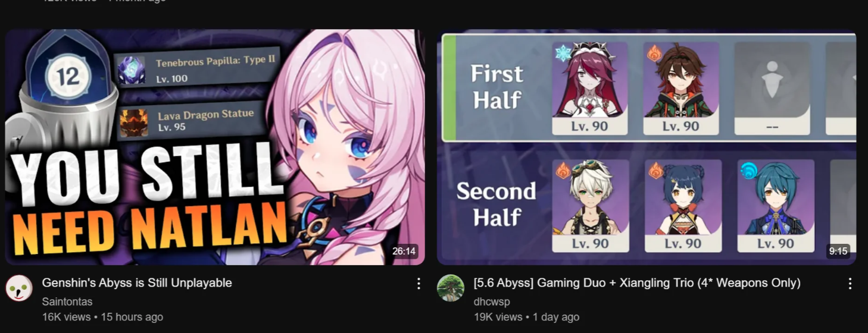Screen dimensions: 868x333
Task: Open the options menu for the 5.6 Abyss video
Action: (850, 284)
